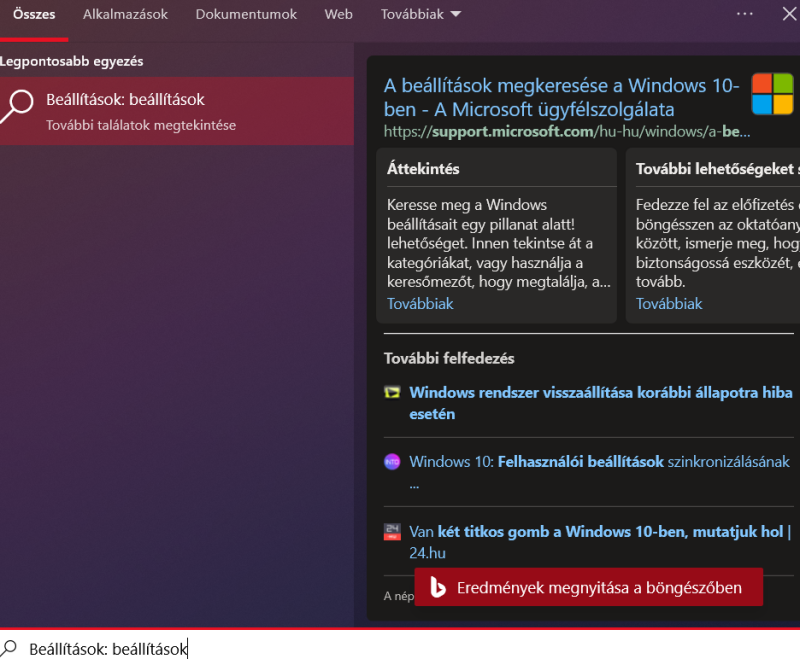
Task: Open the Alkalmazások tab
Action: (x=125, y=14)
